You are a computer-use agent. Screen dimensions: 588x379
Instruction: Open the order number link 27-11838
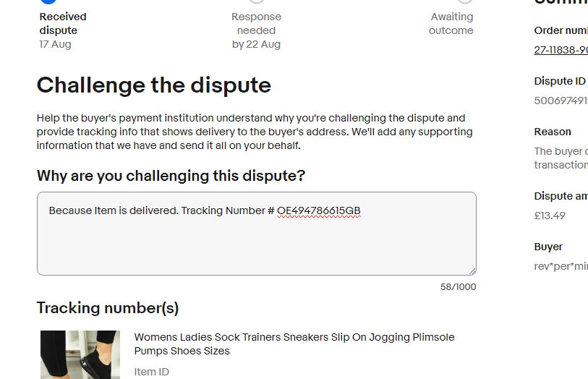pos(561,50)
